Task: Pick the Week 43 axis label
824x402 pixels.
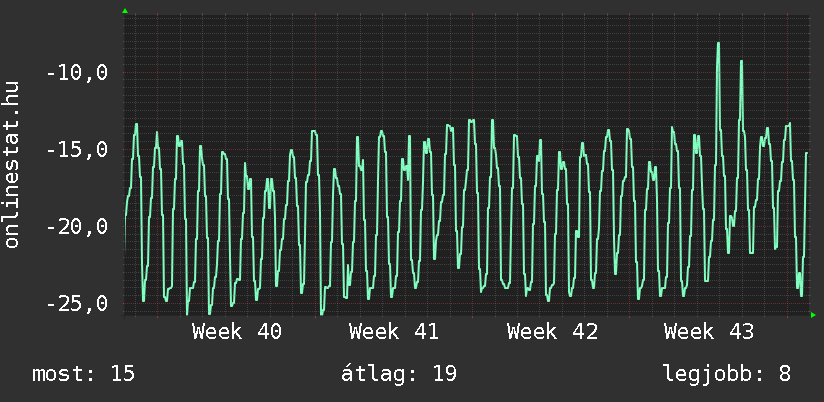Action: click(709, 331)
